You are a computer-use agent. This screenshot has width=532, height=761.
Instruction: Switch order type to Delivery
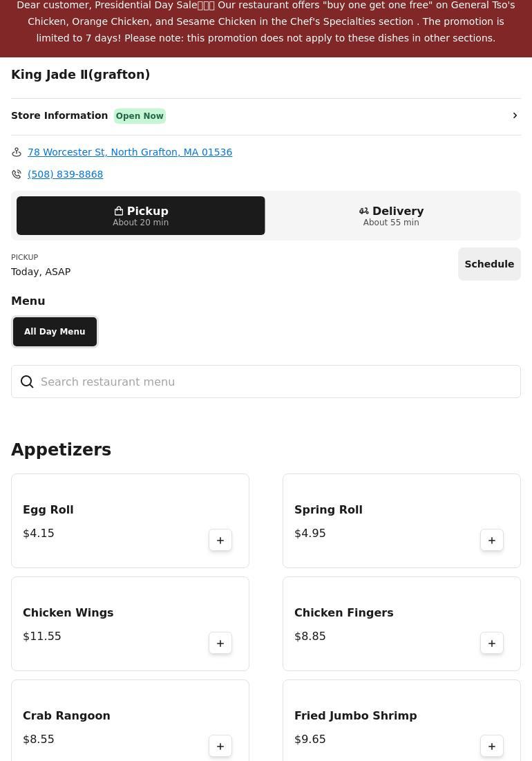[x=391, y=216]
